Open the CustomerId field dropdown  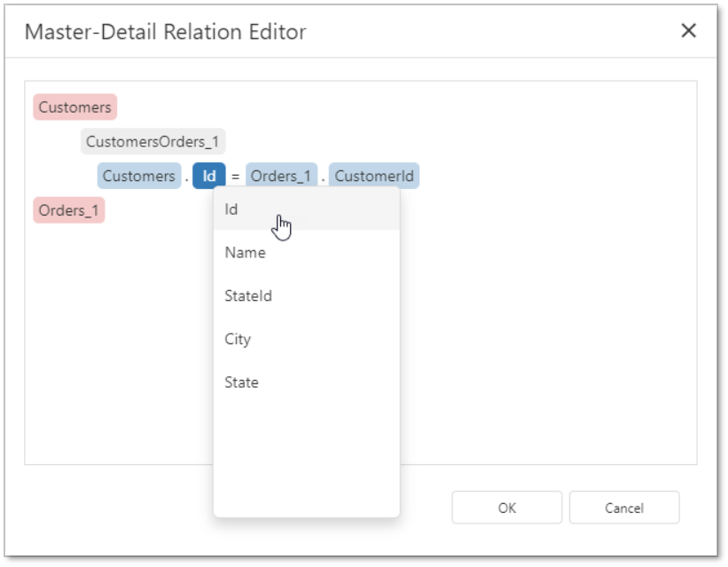click(373, 176)
